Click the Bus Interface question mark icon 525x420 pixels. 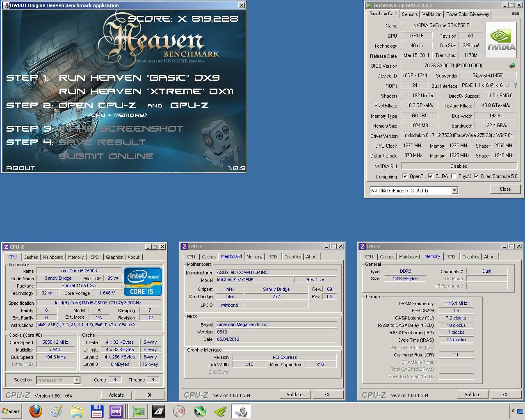pos(516,85)
